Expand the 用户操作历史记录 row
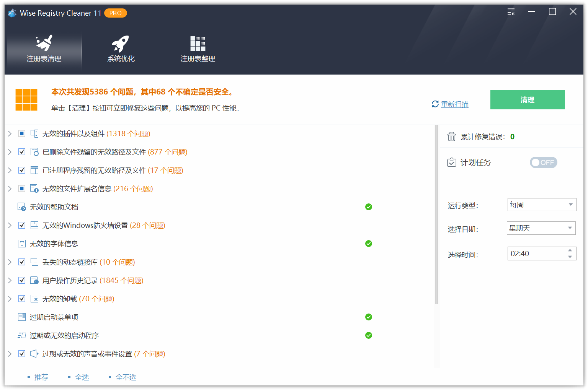This screenshot has height=390, width=588. tap(10, 280)
